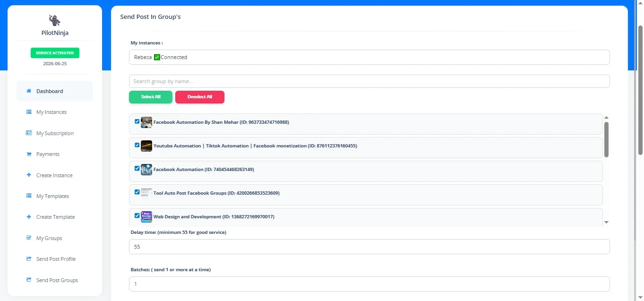This screenshot has height=301, width=644.
Task: Click Tool Auto Post Facebook Groups label
Action: point(216,193)
